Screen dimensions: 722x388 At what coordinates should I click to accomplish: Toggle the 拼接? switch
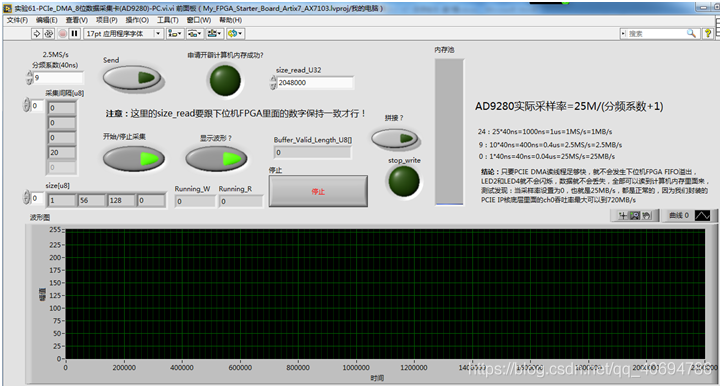[x=395, y=139]
